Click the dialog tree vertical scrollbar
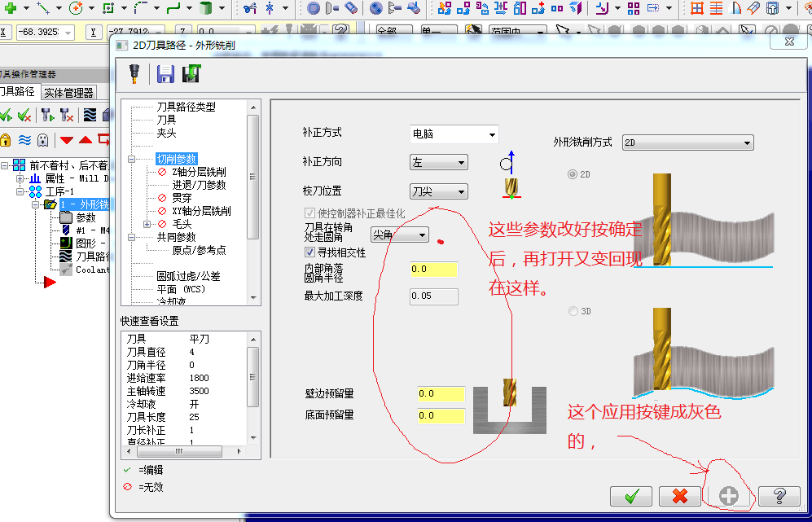812x522 pixels. [x=253, y=203]
